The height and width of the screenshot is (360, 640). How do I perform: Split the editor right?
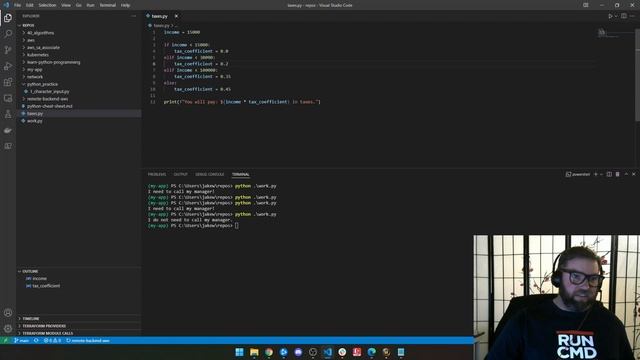pyautogui.click(x=624, y=16)
